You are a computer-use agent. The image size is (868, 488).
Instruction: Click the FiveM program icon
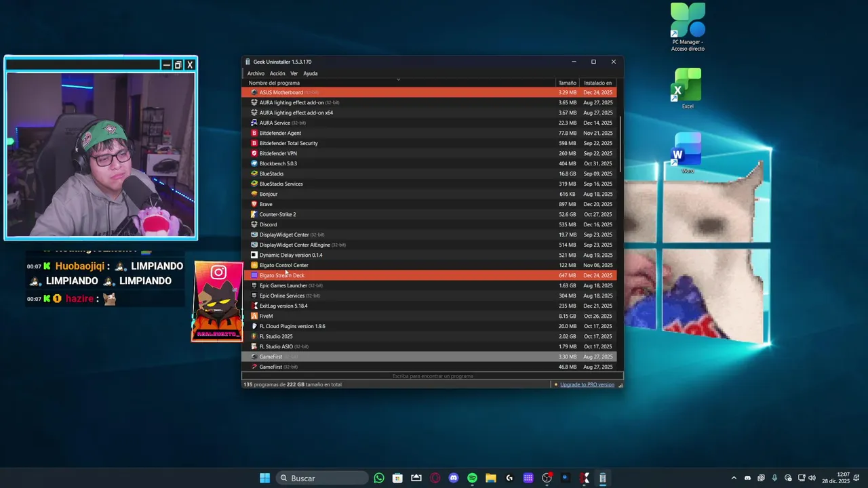(254, 316)
